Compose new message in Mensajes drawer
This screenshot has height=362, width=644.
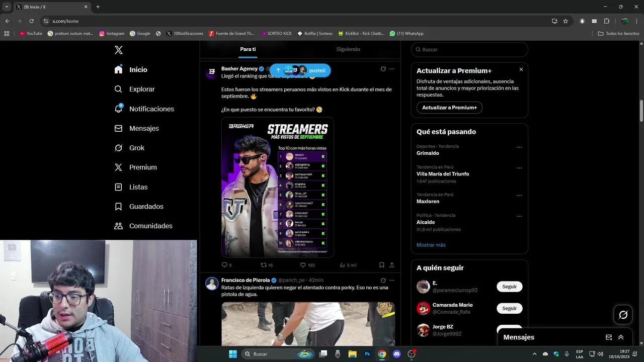(609, 337)
